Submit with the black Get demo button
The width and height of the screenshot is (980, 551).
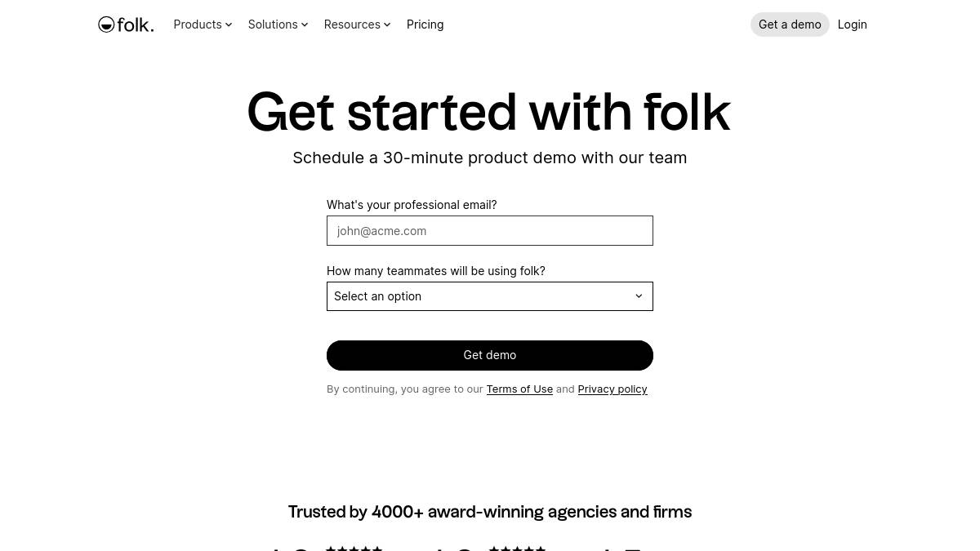tap(490, 355)
